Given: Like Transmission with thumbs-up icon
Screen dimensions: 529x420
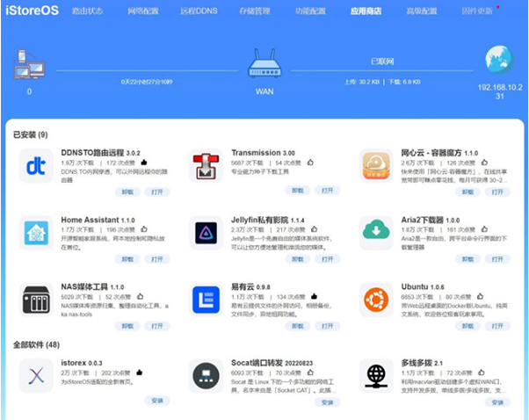Looking at the screenshot, I should pos(310,163).
